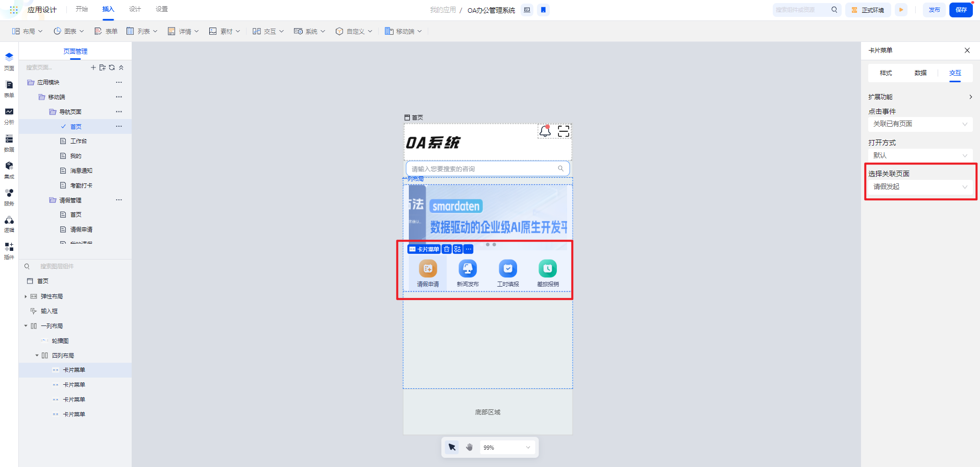Expand the 弹性布局 layer node
This screenshot has height=467, width=980.
tap(26, 296)
